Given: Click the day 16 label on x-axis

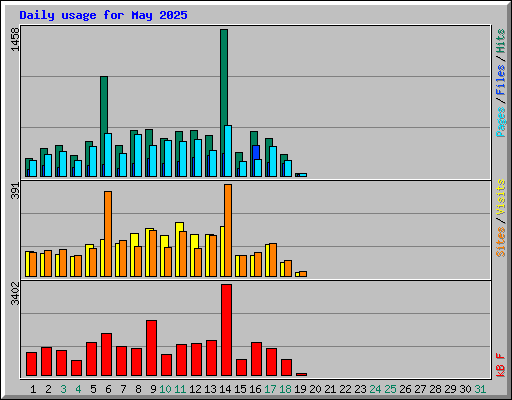Looking at the screenshot, I should point(255,389).
